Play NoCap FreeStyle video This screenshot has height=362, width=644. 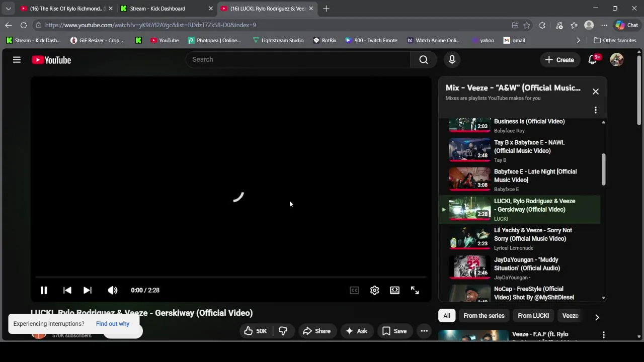519,293
